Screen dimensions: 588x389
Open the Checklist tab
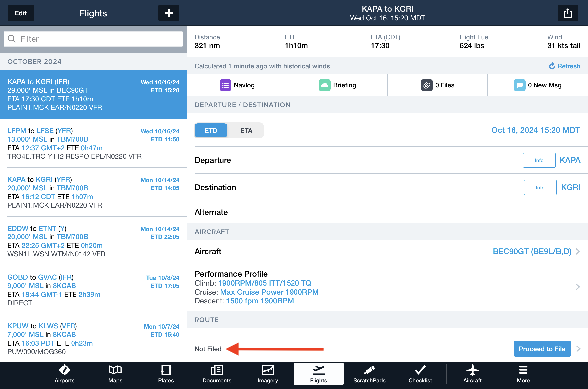(x=420, y=374)
